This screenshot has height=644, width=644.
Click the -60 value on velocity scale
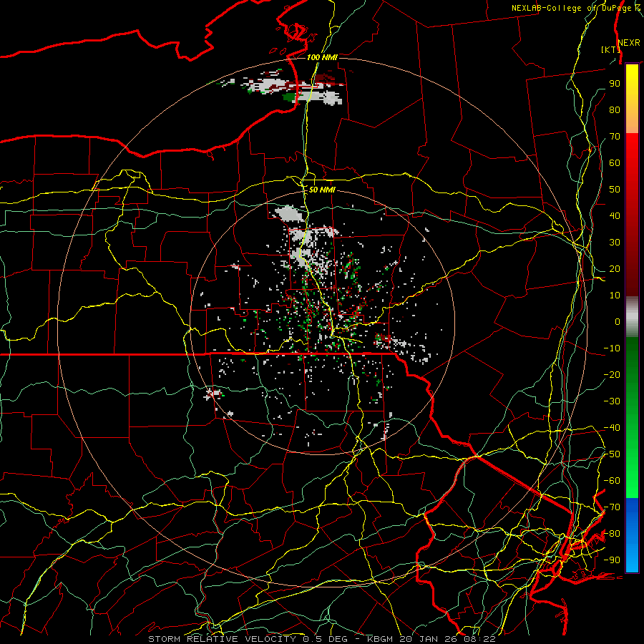612,481
